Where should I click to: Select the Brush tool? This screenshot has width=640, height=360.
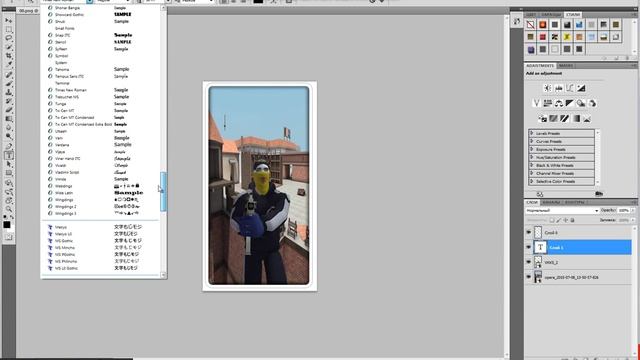[9, 83]
